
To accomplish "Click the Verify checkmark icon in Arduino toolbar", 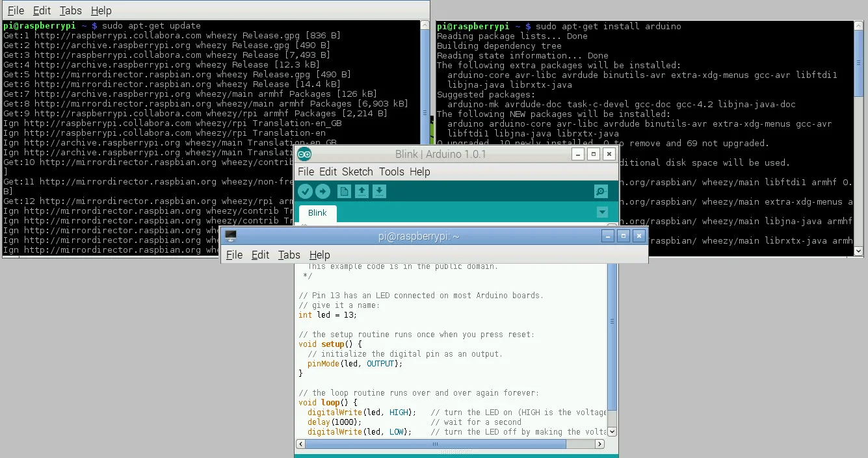I will (305, 191).
